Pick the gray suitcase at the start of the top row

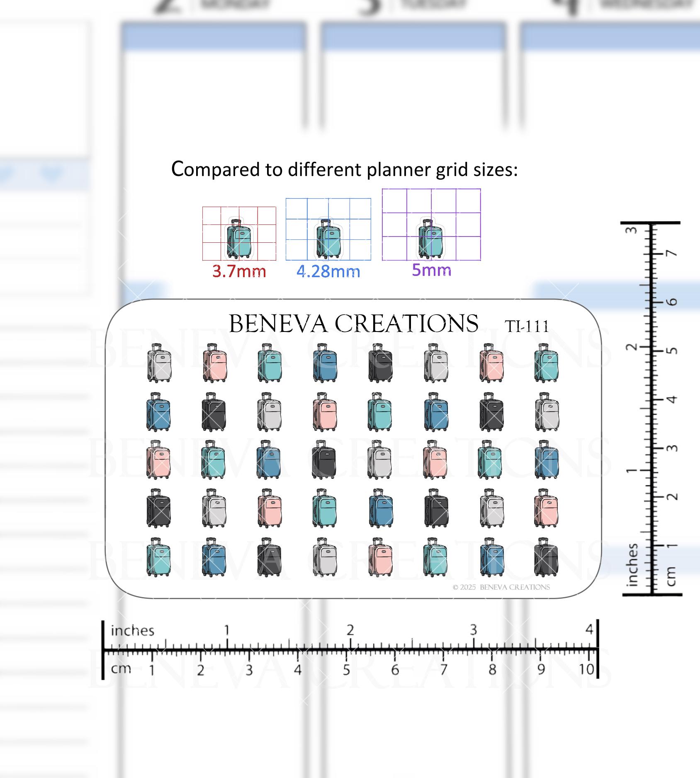[159, 363]
